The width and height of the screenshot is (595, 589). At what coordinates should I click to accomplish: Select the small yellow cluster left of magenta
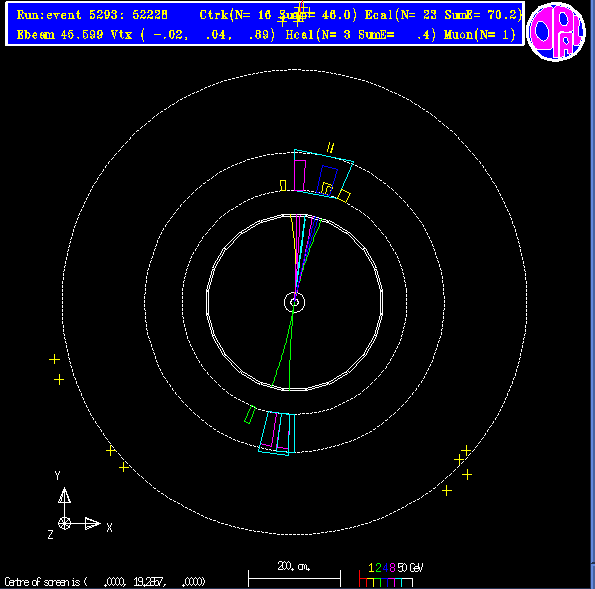pos(283,186)
